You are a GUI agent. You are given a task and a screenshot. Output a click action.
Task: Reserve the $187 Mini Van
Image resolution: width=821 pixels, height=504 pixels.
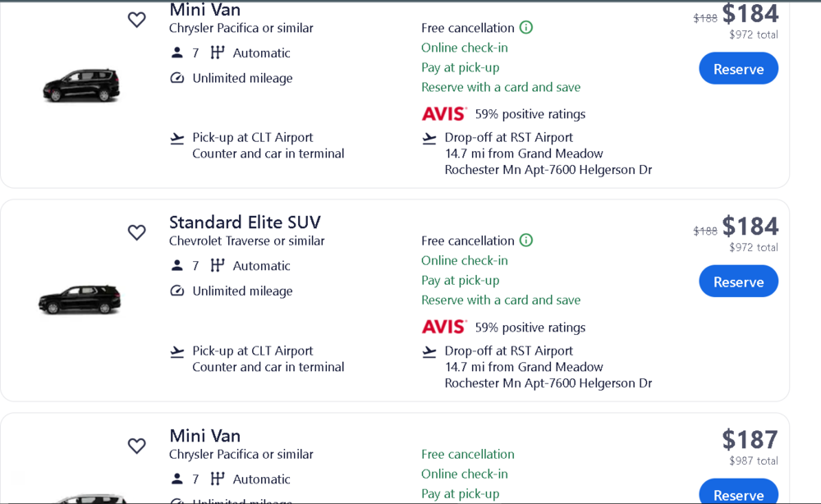pos(738,493)
